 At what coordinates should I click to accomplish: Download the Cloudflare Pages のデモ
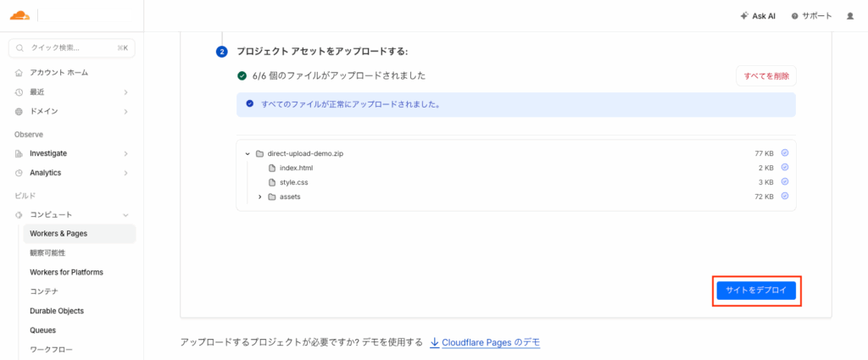pyautogui.click(x=491, y=342)
